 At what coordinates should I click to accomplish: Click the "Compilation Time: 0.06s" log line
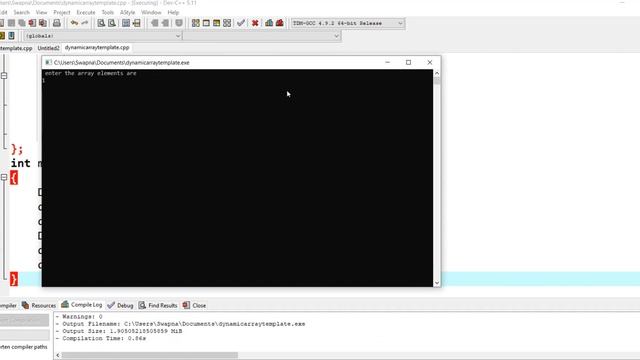(101, 339)
